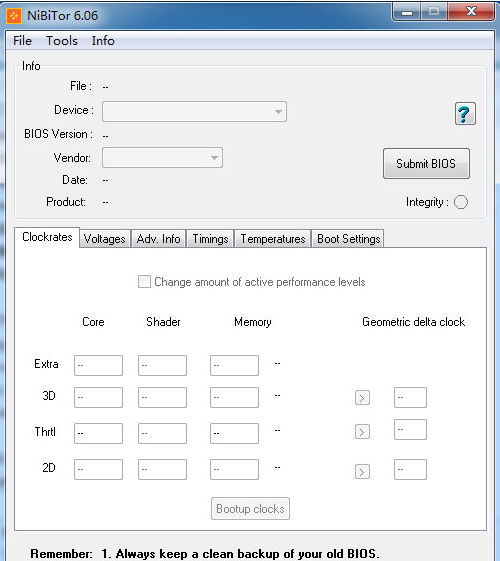This screenshot has width=500, height=561.
Task: Click the "Core" column header
Action: pyautogui.click(x=93, y=322)
